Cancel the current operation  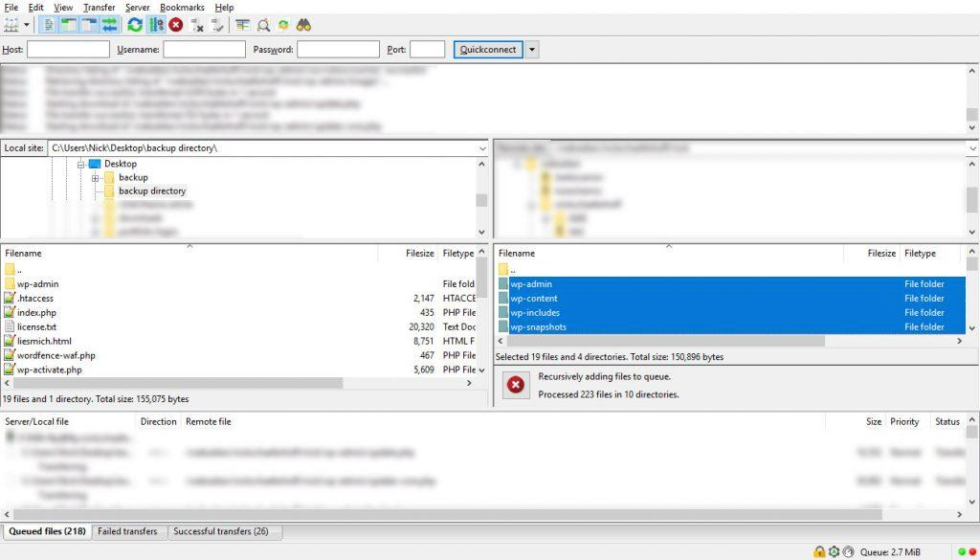coord(175,25)
